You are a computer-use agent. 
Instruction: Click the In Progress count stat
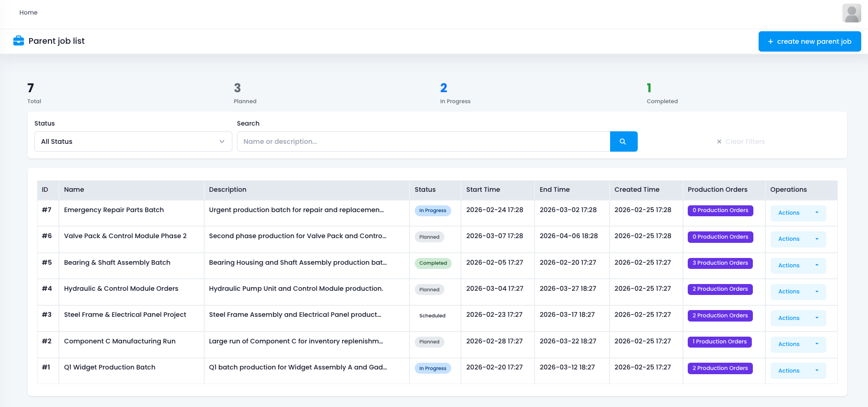click(x=444, y=88)
